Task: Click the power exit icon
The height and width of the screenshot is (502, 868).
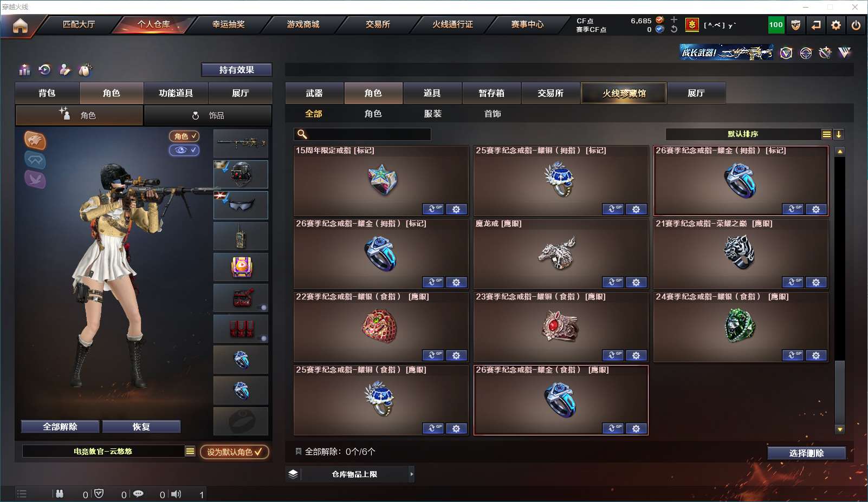Action: [x=856, y=25]
